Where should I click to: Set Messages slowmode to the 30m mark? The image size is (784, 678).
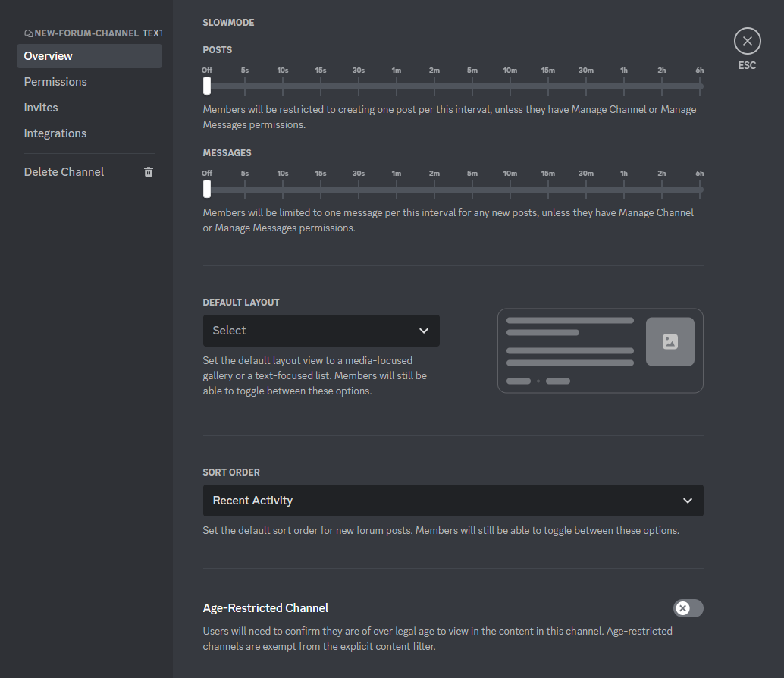[586, 189]
